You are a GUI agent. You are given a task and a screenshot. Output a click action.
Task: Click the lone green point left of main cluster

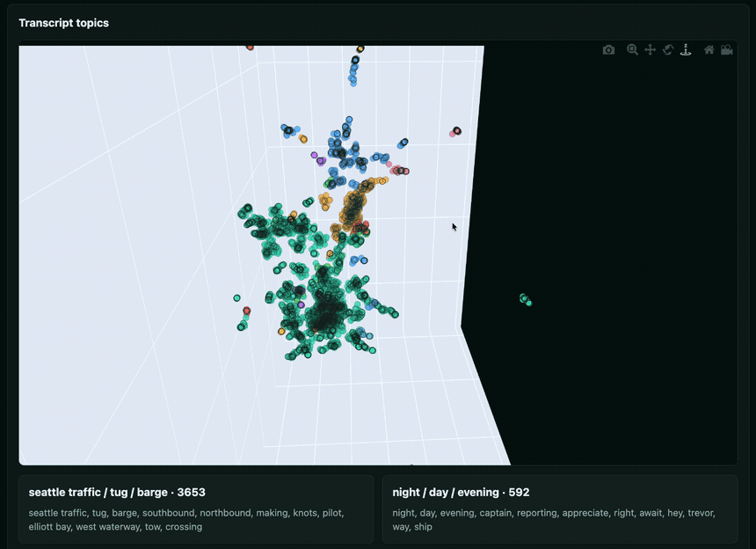pos(236,298)
